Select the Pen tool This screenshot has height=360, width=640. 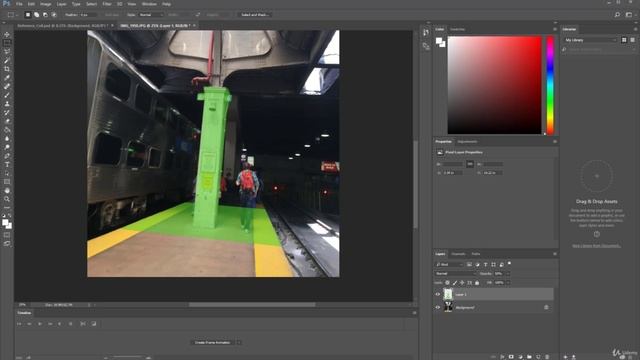pyautogui.click(x=7, y=156)
